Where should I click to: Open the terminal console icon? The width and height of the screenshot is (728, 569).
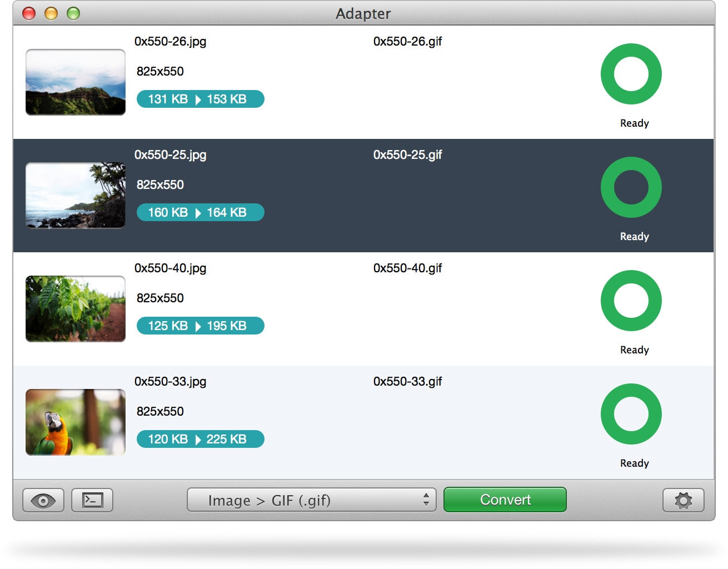pos(91,500)
